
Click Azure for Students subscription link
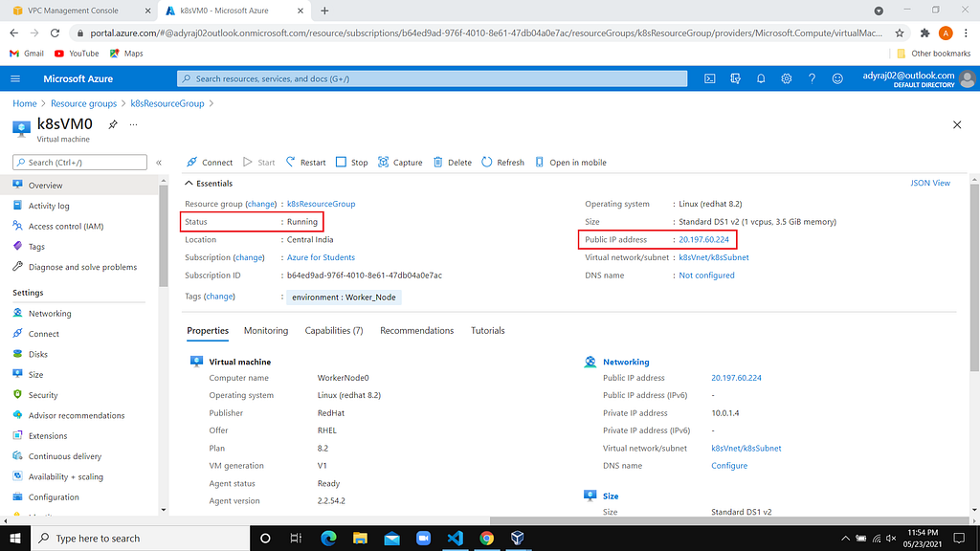[321, 257]
